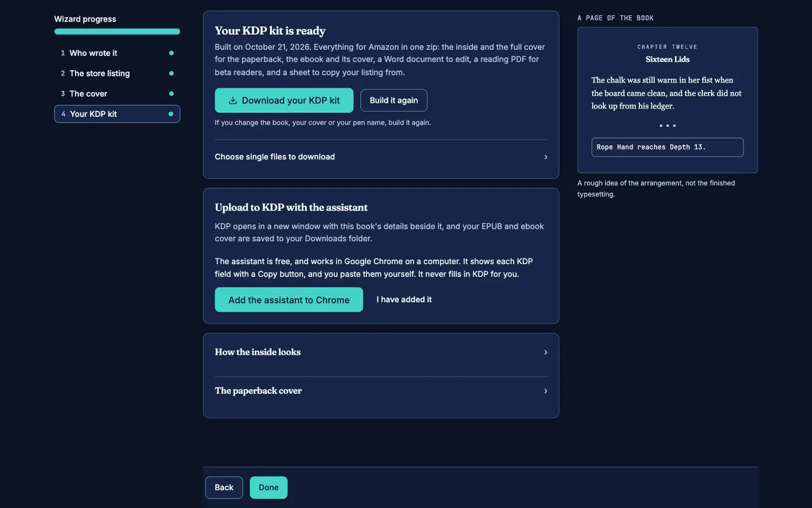Screen dimensions: 812x508
Task: Click 'I have added it' link
Action: click(x=404, y=299)
